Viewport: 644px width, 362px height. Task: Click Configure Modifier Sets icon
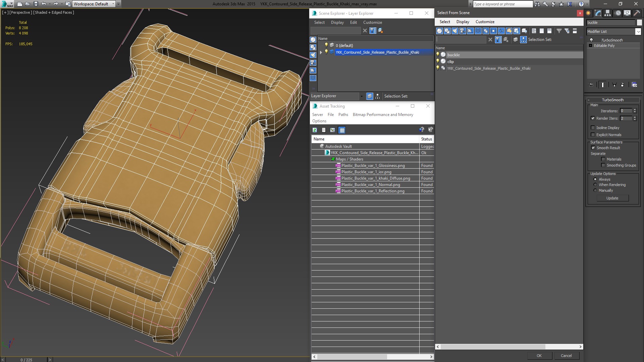pyautogui.click(x=634, y=85)
